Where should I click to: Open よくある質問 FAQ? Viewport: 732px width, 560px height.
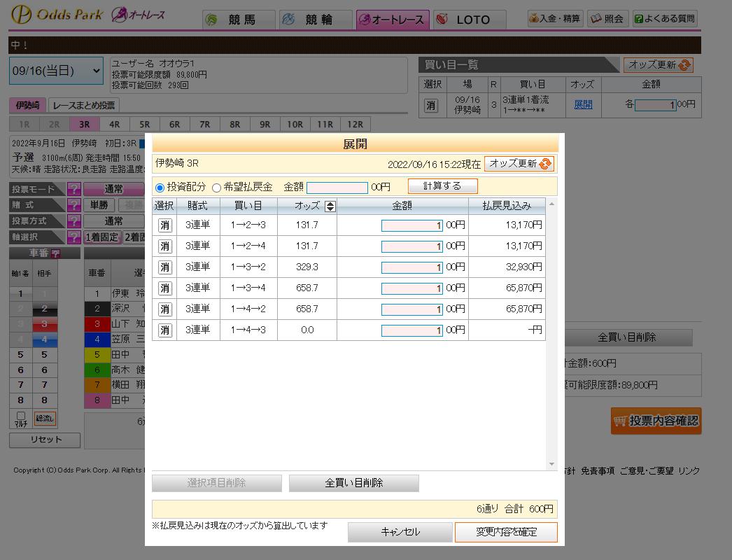(x=665, y=19)
